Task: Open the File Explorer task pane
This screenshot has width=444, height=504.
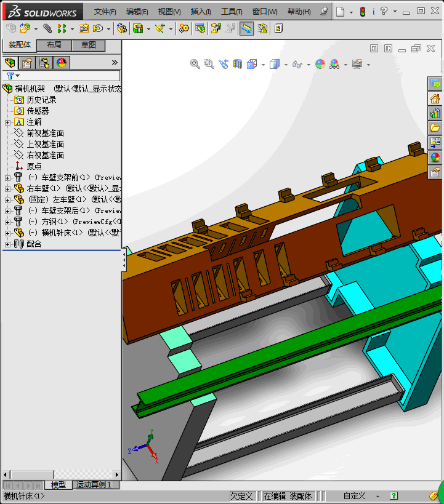Action: tap(435, 128)
